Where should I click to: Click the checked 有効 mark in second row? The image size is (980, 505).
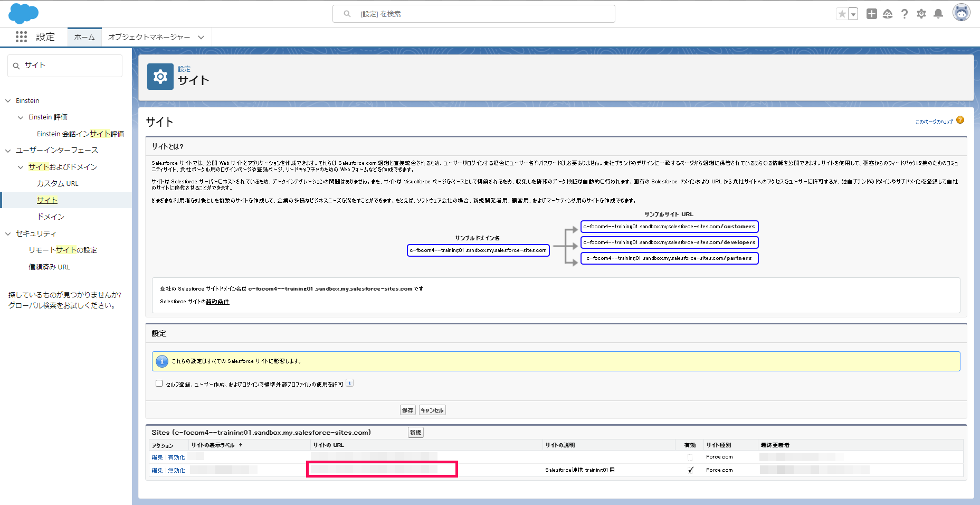pyautogui.click(x=690, y=470)
